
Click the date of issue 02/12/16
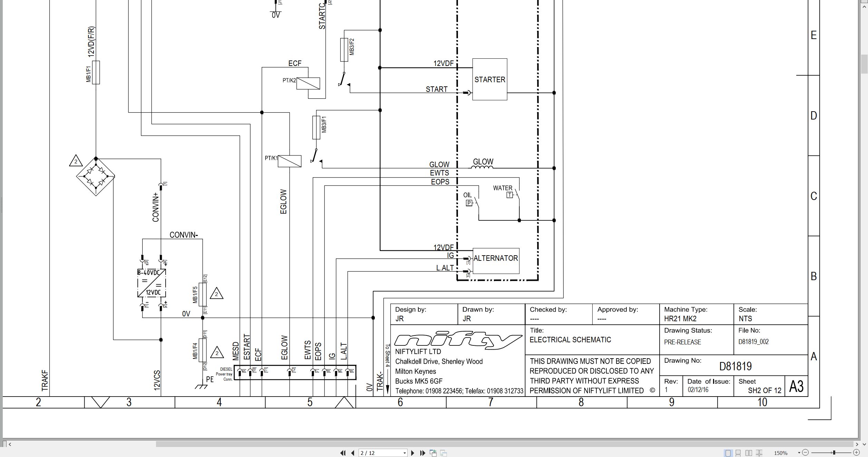click(698, 390)
